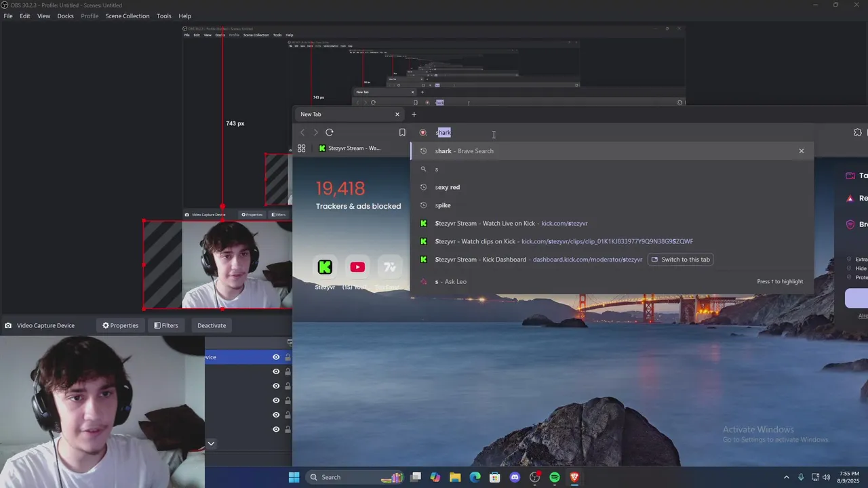Select the 's - Ask Leo' suggestion
Screen dimensions: 868x488
coord(612,281)
